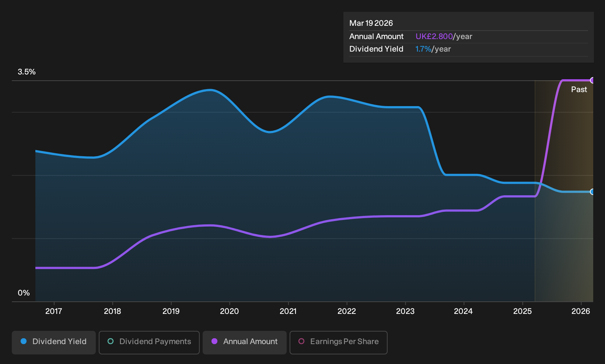Click the 2025 axis label
The image size is (605, 364).
click(522, 311)
